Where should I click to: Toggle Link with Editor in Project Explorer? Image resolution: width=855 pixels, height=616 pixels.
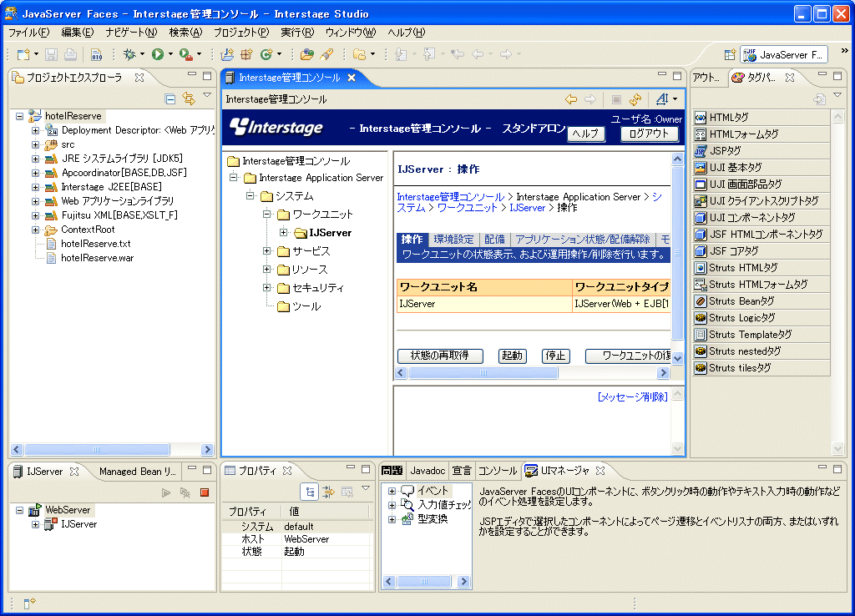189,98
